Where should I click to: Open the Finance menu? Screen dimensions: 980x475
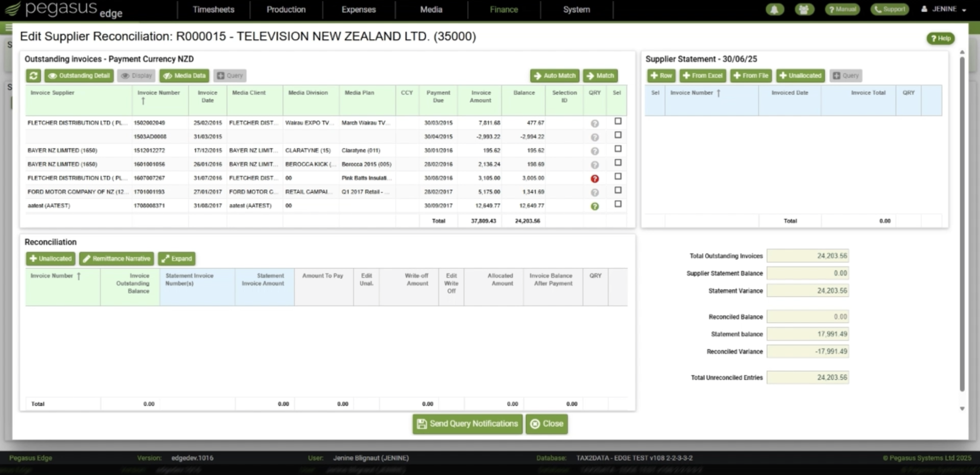(x=504, y=9)
